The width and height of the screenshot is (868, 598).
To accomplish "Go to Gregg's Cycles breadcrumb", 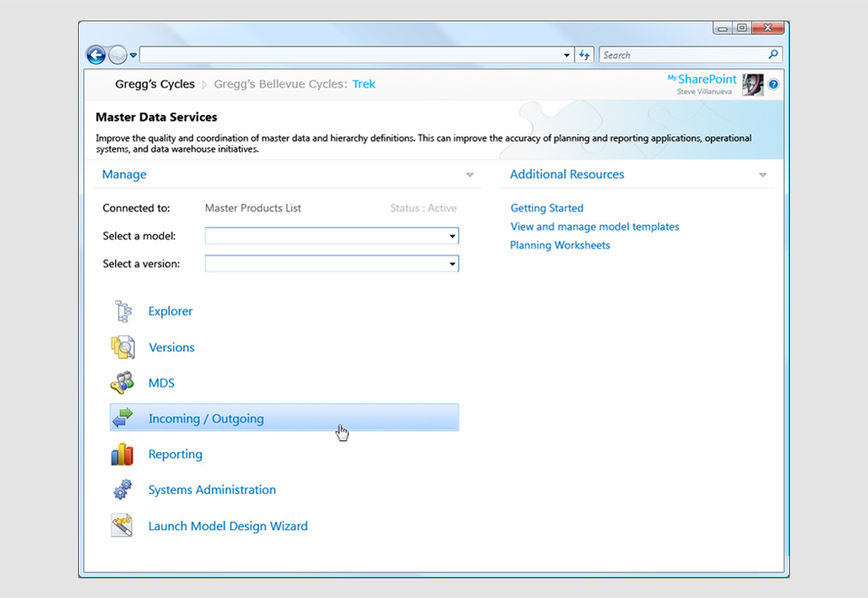I will point(155,84).
